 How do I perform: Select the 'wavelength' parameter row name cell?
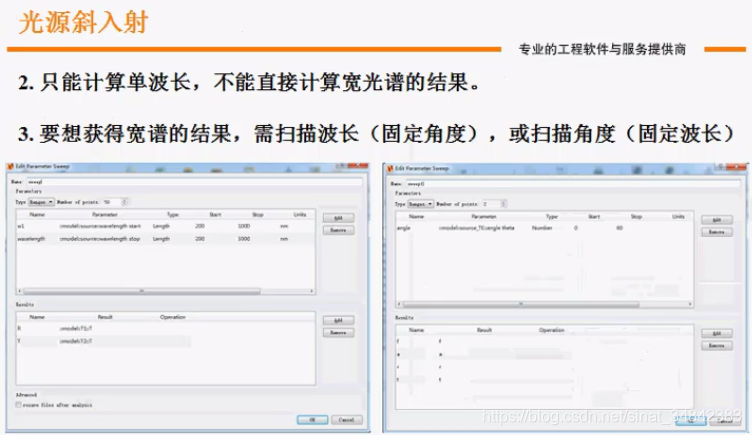point(31,238)
